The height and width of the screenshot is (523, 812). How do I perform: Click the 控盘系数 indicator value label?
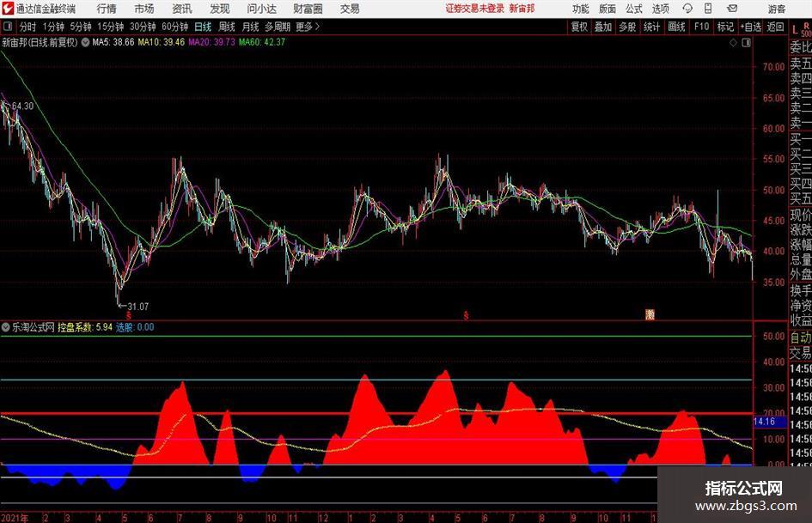tap(85, 327)
